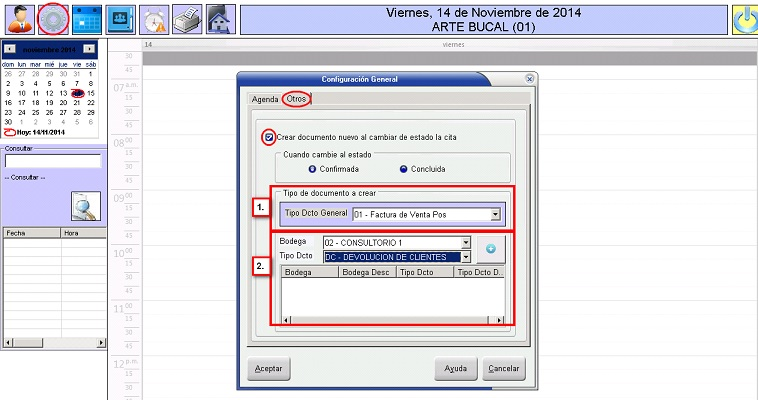758x400 pixels.
Task: Switch to the Agenda tab
Action: click(264, 100)
